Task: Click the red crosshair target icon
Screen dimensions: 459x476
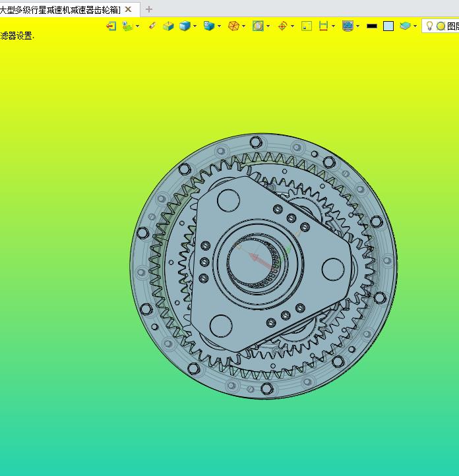Action: (x=282, y=26)
